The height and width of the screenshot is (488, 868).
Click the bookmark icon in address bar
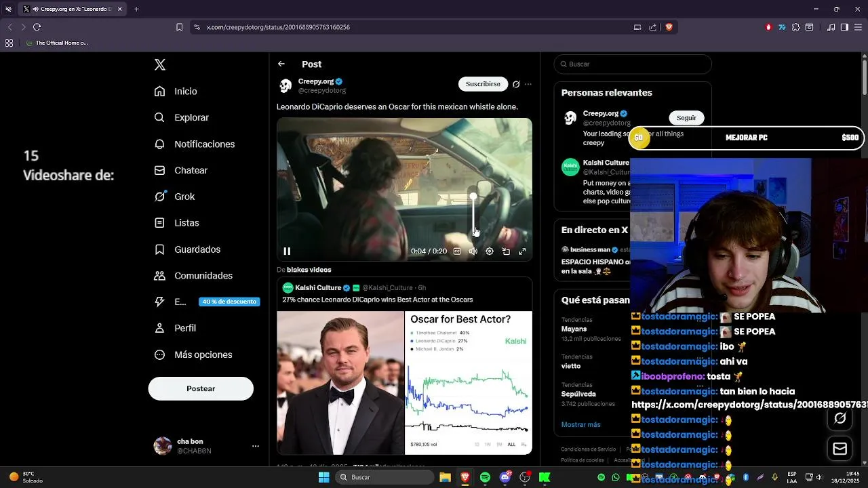click(179, 27)
